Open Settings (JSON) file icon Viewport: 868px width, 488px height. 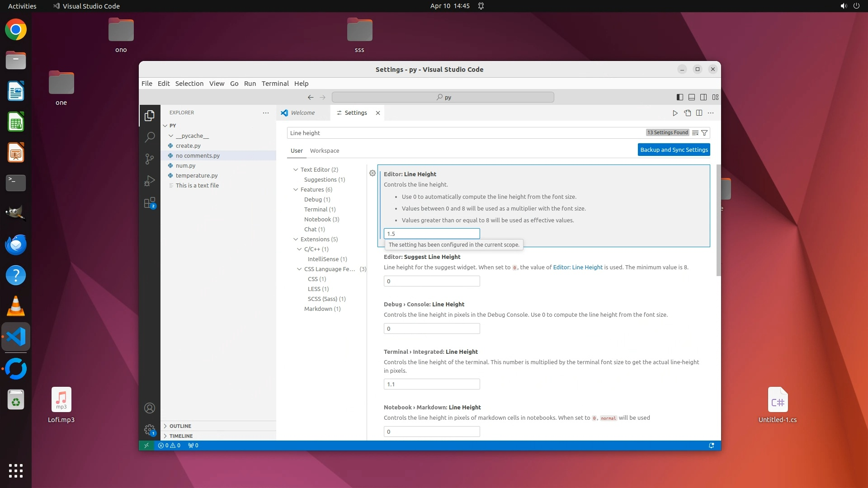pos(687,113)
